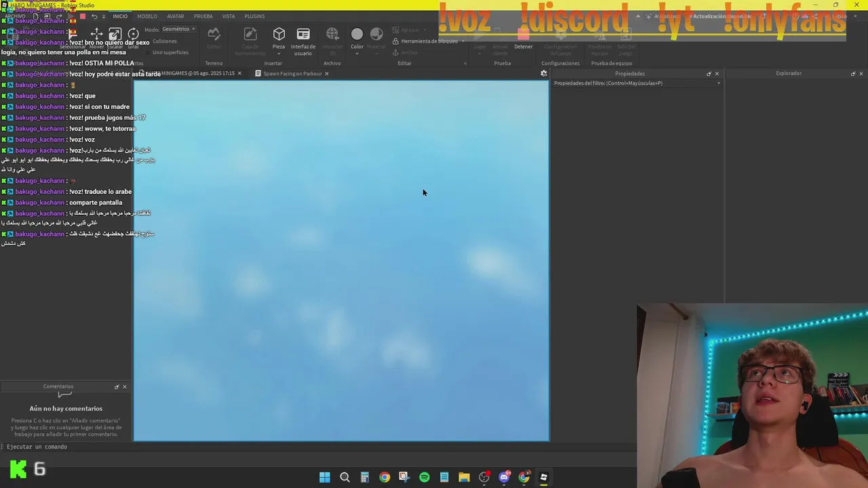This screenshot has width=868, height=488.
Task: Select the Mover tool
Action: coord(96,39)
